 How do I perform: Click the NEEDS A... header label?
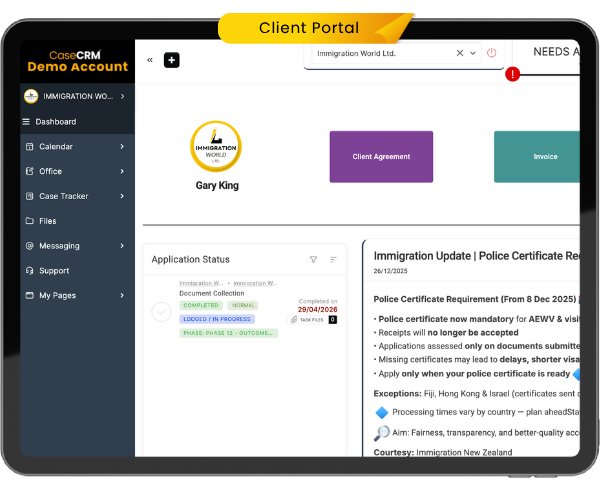click(x=556, y=52)
